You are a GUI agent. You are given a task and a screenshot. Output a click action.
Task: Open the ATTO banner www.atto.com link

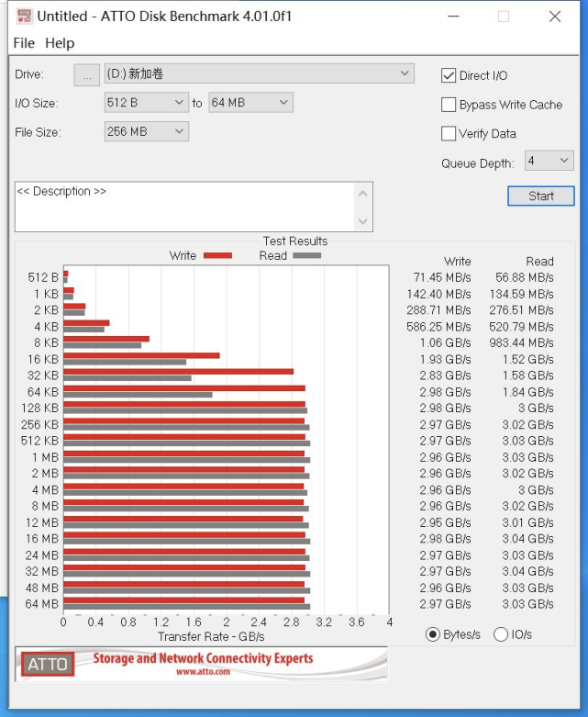point(203,672)
